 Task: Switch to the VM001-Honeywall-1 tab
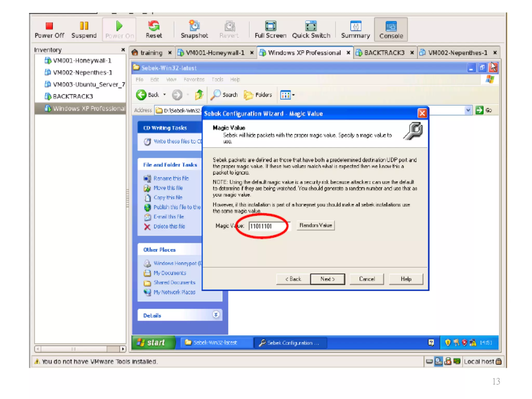(x=215, y=53)
